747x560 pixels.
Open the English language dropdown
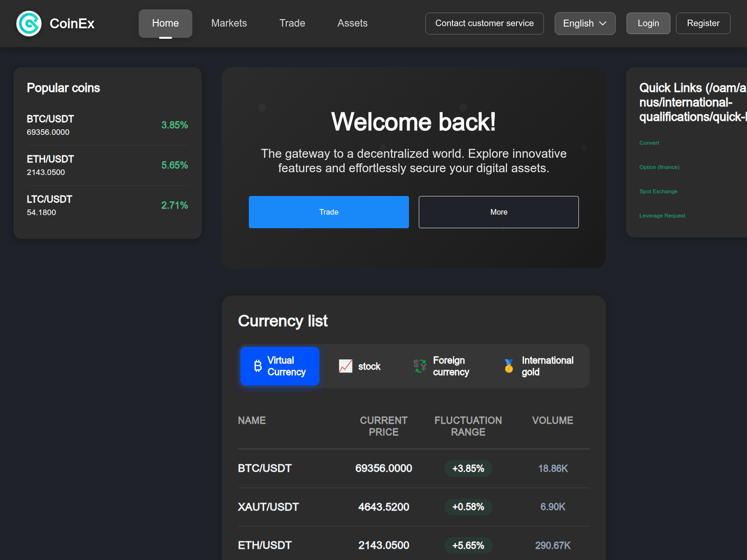pyautogui.click(x=585, y=23)
